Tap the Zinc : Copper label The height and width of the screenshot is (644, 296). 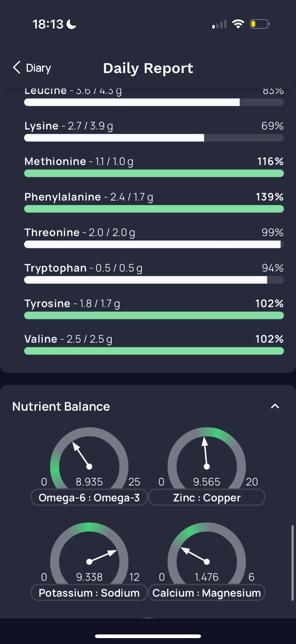[207, 498]
